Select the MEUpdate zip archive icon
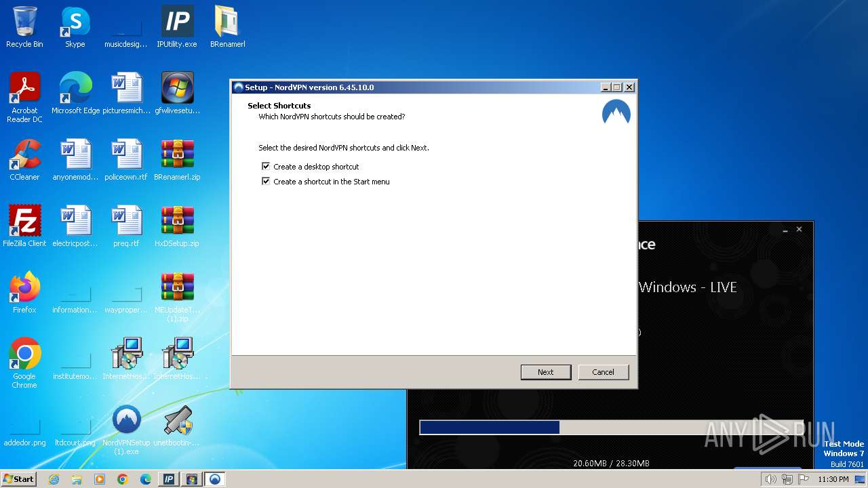The width and height of the screenshot is (868, 488). pos(177,297)
